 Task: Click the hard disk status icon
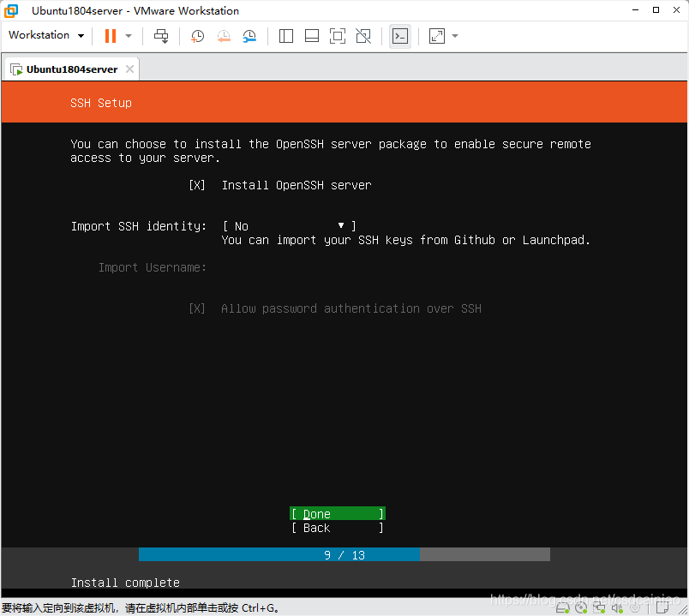click(x=562, y=608)
